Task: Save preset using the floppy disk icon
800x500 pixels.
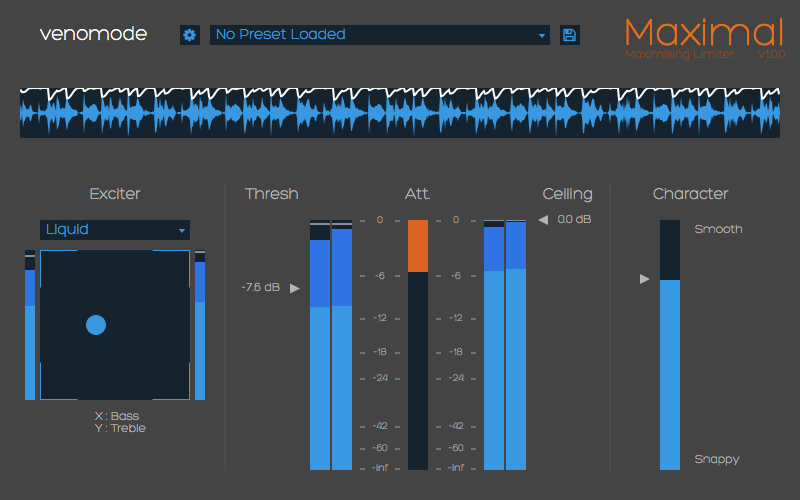Action: coord(569,35)
